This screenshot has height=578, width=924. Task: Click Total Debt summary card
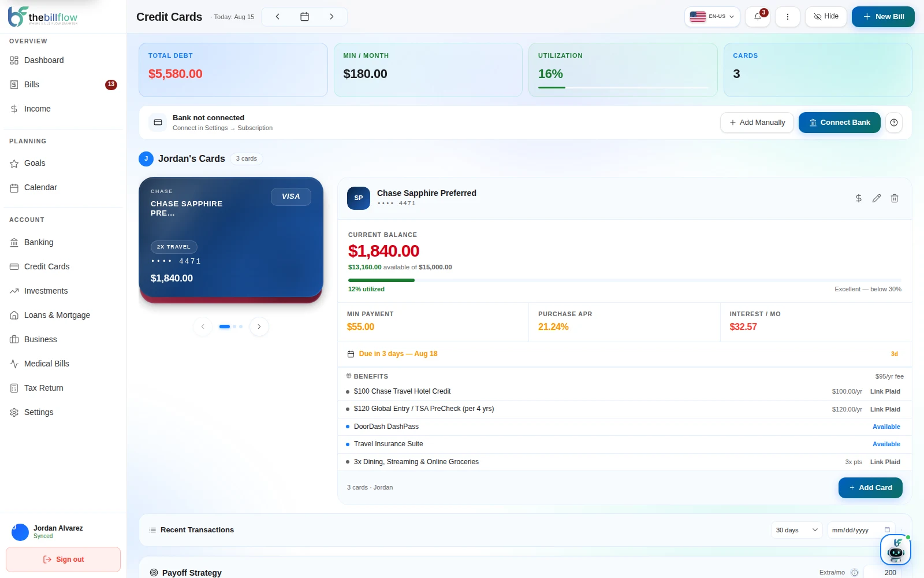[233, 70]
